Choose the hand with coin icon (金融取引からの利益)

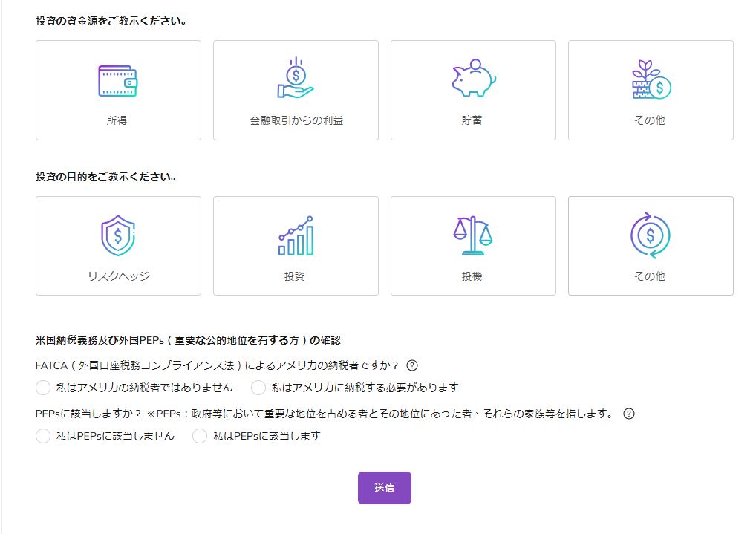(x=296, y=79)
